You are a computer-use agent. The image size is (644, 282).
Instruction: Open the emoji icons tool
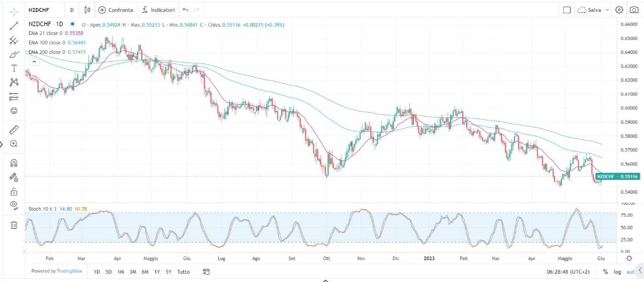click(x=14, y=111)
